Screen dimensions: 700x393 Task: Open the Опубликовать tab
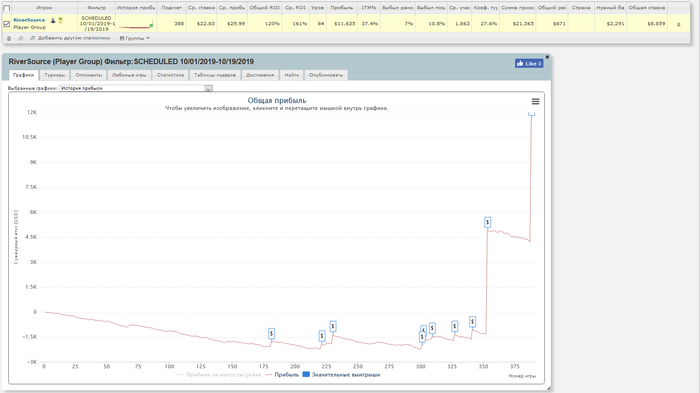tap(326, 75)
